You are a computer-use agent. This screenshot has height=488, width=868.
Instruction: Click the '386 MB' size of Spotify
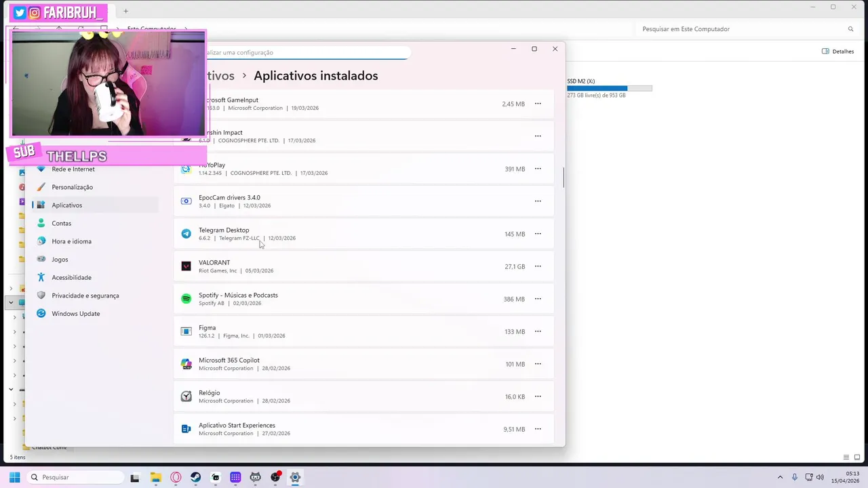pos(514,299)
